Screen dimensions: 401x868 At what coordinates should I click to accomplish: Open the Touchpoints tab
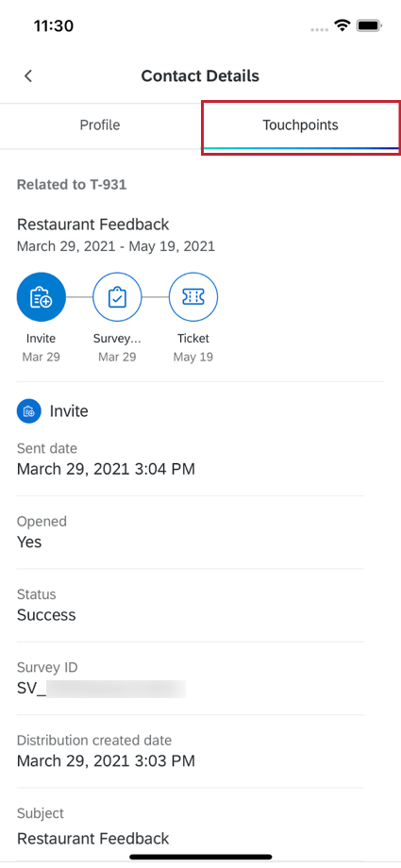pyautogui.click(x=301, y=125)
